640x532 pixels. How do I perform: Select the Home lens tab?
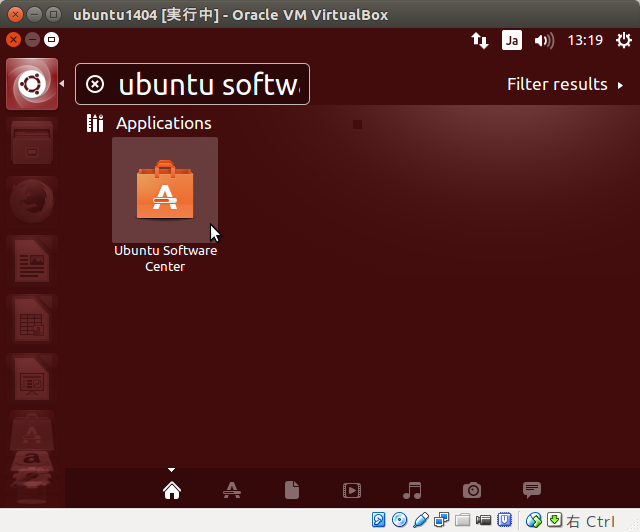pos(172,490)
